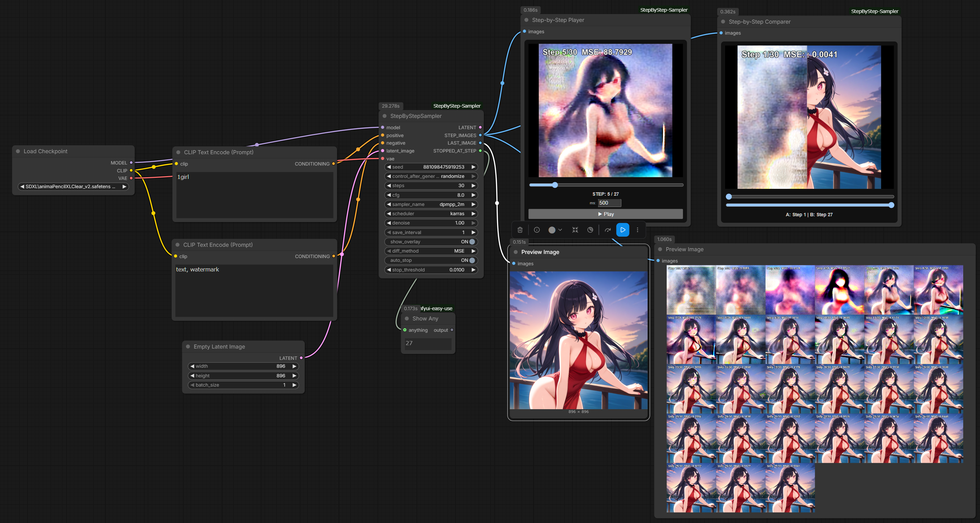The height and width of the screenshot is (523, 980).
Task: Open the sampler_name dropdown showing dpmpp_2m
Action: (431, 204)
